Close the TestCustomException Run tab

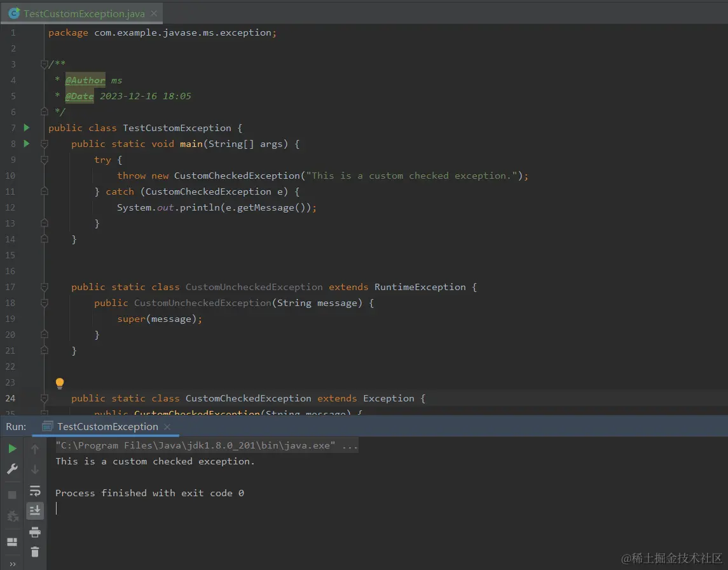[x=167, y=426]
